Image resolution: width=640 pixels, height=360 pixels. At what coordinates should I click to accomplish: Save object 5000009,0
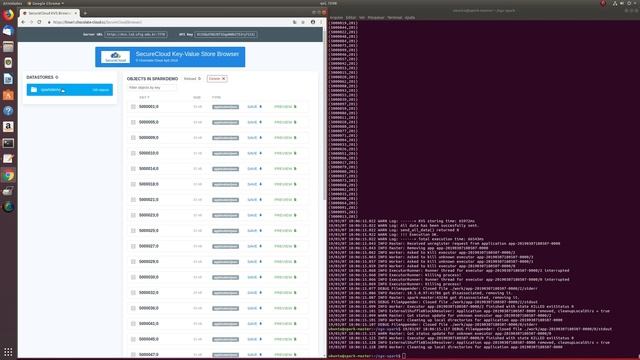coord(254,138)
